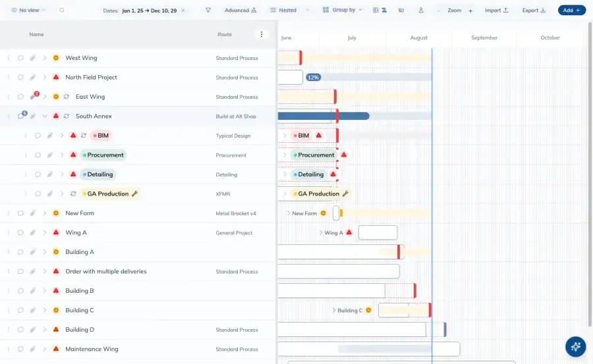593x364 pixels.
Task: Click the vertical scrollbar on the right
Action: (590, 174)
